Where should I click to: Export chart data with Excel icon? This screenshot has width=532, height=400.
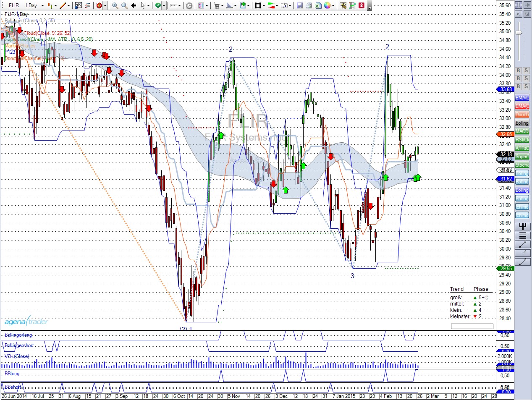[318, 5]
